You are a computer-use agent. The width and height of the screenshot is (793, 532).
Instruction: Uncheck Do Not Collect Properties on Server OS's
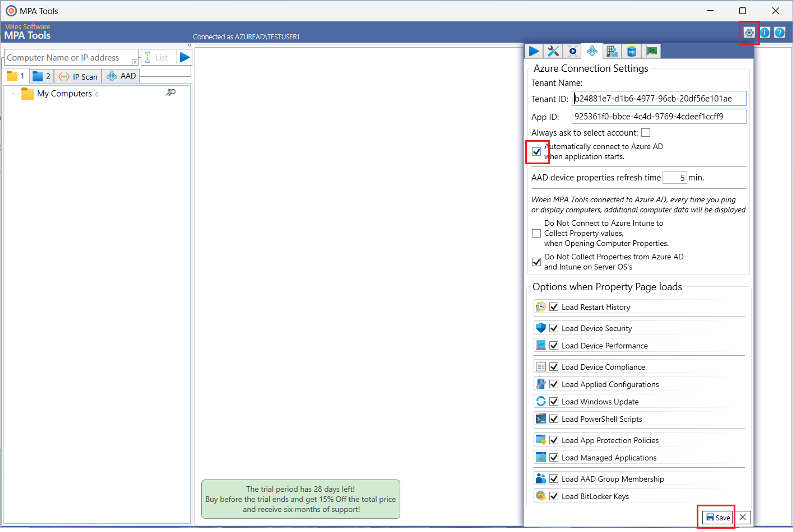536,262
